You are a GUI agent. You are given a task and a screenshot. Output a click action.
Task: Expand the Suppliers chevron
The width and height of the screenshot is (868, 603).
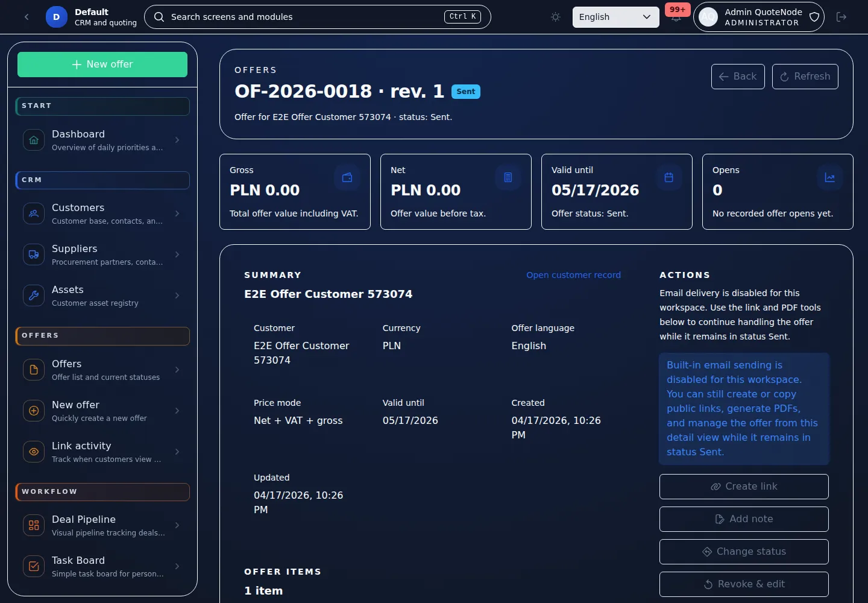[177, 254]
